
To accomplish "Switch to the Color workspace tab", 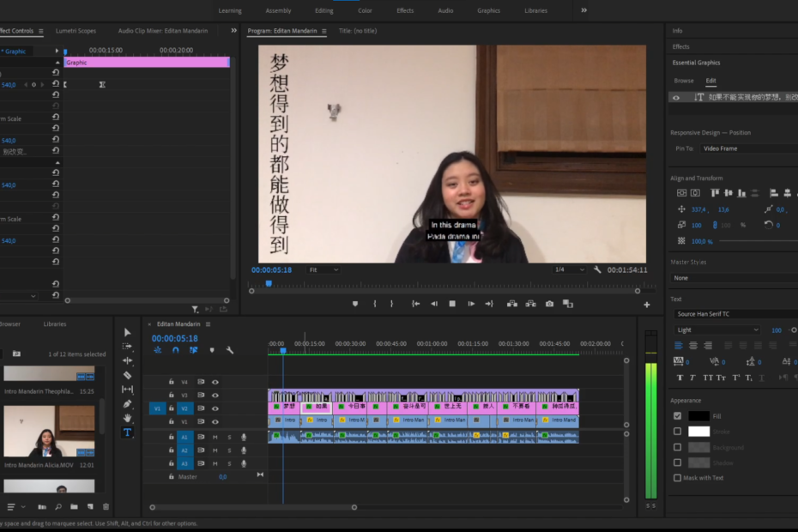I will (x=365, y=11).
